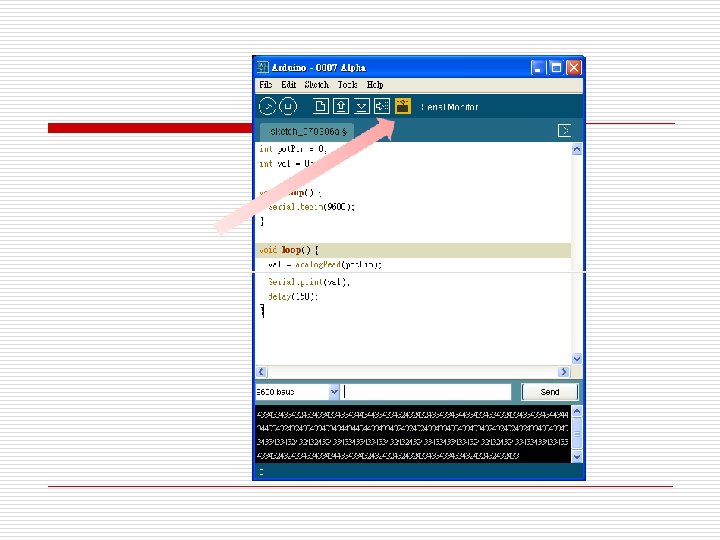Open the Tools menu
Screen dimensions: 720x540
point(347,85)
